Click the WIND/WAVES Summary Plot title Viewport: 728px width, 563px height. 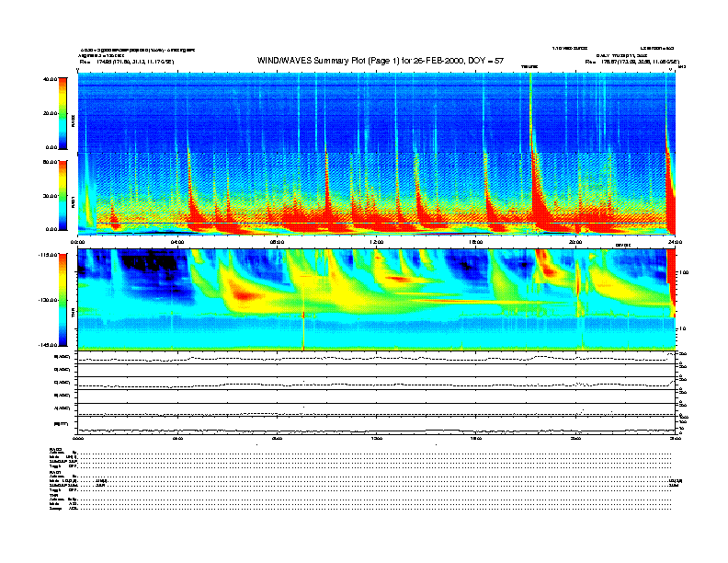tap(381, 61)
